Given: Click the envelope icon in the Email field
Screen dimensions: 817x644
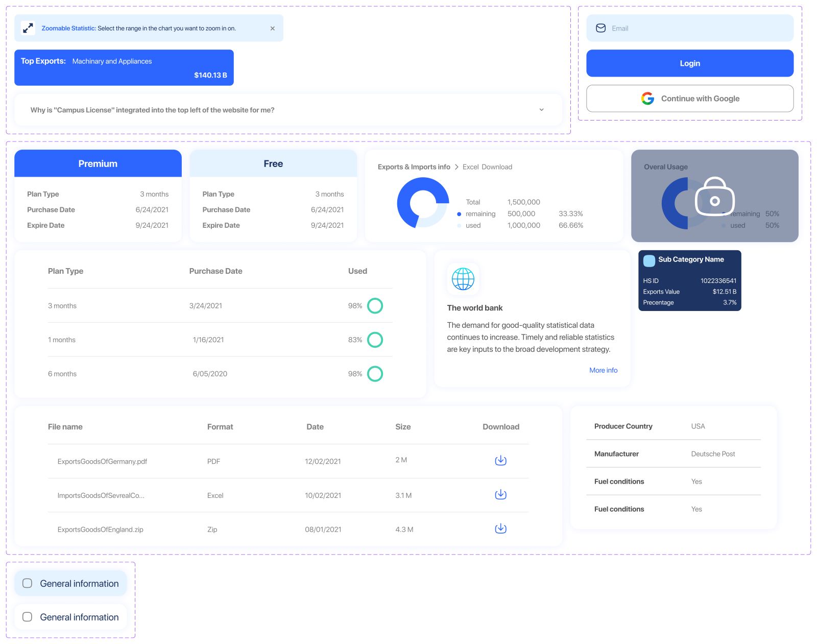Looking at the screenshot, I should [x=601, y=28].
